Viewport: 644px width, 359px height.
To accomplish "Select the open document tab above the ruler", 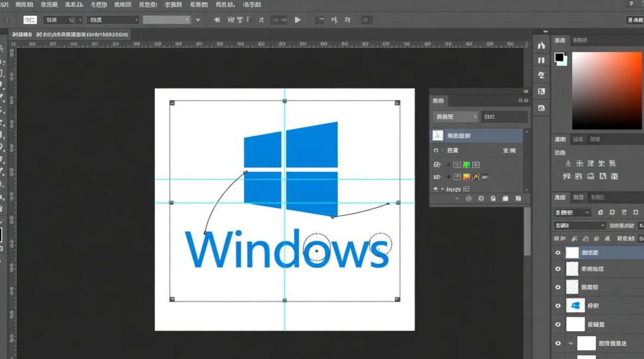I will (70, 35).
